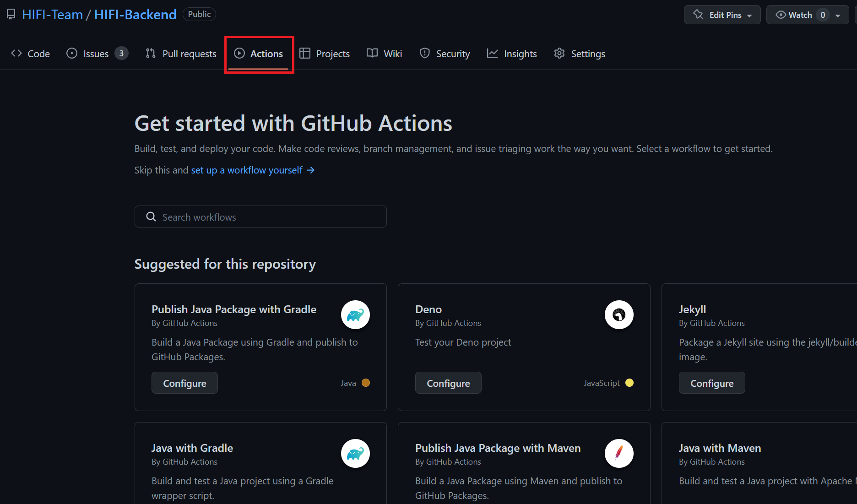
Task: Click the Security shield icon
Action: click(425, 54)
